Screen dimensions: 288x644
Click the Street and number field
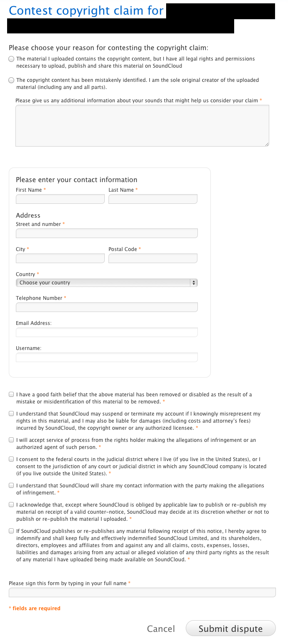point(106,233)
